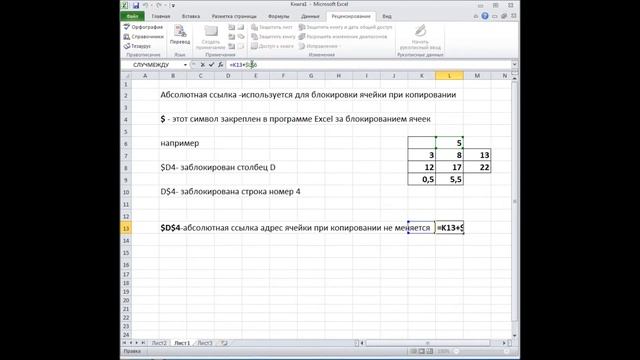Viewport: 640px width, 360px height.
Task: Click Защитить лист button
Action: (272, 27)
